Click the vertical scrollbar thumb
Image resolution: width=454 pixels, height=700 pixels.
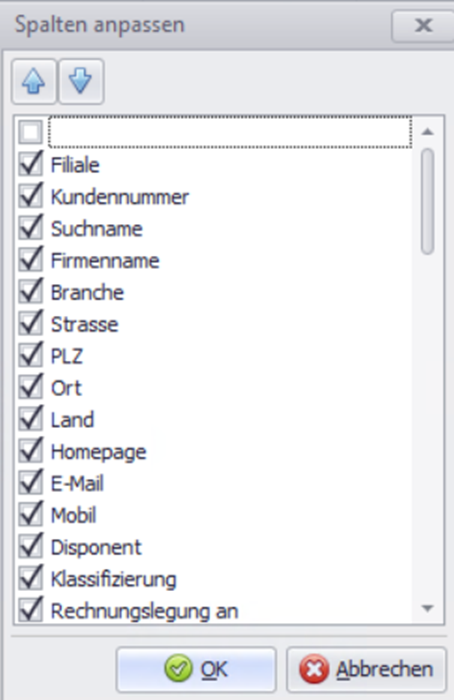(x=428, y=202)
